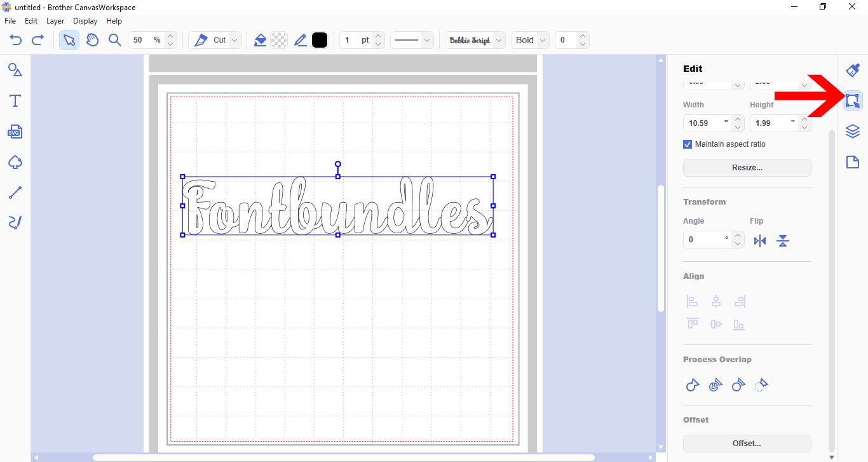868x462 pixels.
Task: Click the Undo arrow icon
Action: 16,40
